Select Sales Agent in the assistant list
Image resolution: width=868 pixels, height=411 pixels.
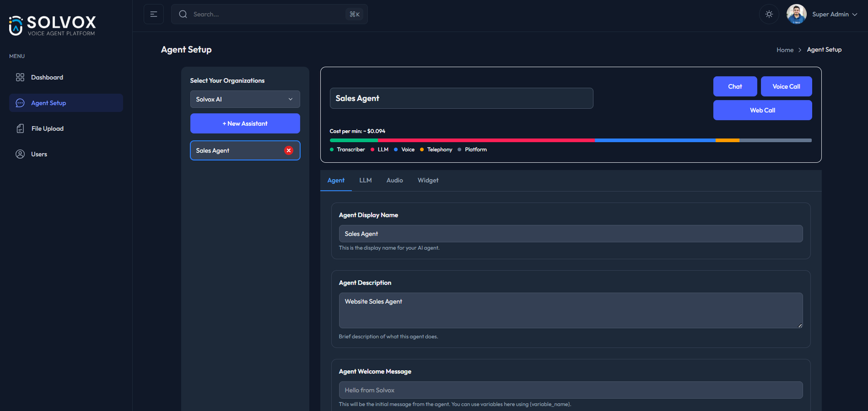click(245, 151)
